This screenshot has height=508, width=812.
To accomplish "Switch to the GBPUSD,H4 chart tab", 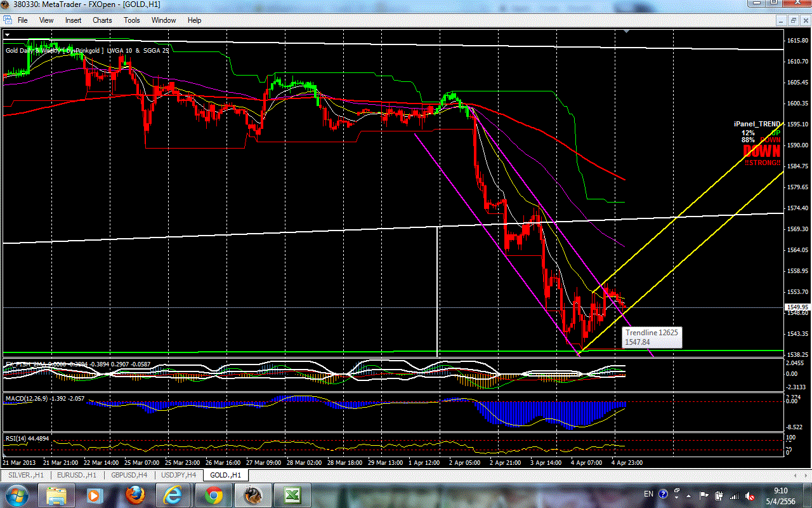I will pos(129,475).
